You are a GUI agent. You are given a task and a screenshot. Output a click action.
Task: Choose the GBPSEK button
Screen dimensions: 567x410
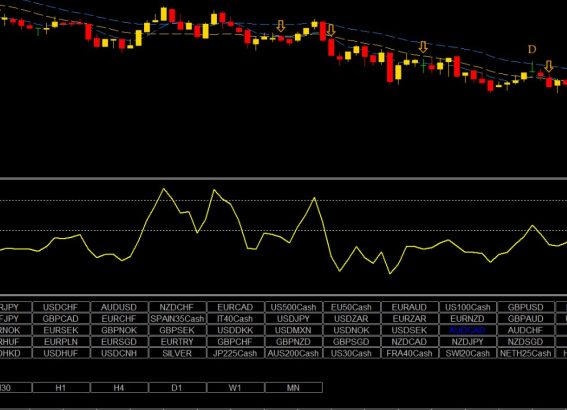(x=177, y=330)
